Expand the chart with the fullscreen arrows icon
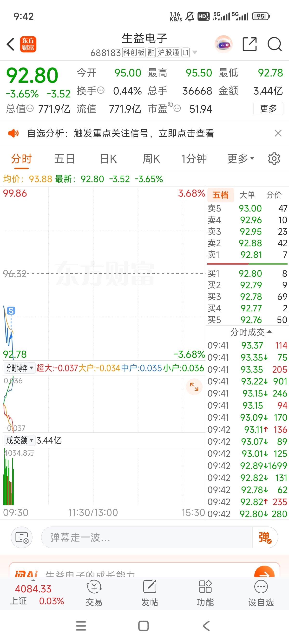Viewport: 289px width, 644px height. (194, 387)
